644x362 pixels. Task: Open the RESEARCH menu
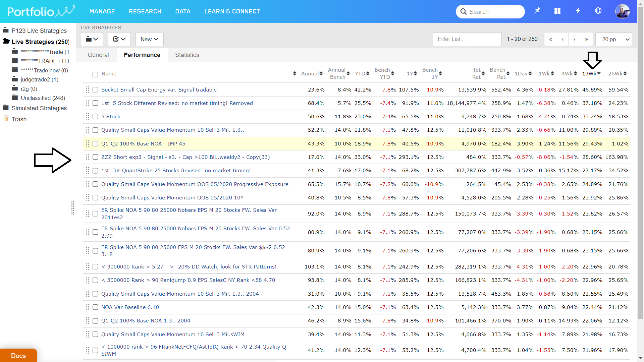tap(145, 11)
